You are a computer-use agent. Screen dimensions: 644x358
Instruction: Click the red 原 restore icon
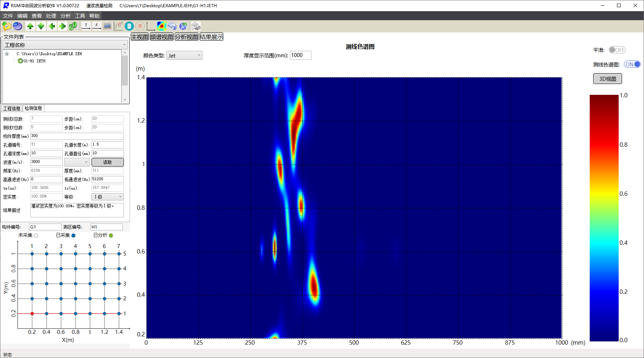[140, 26]
